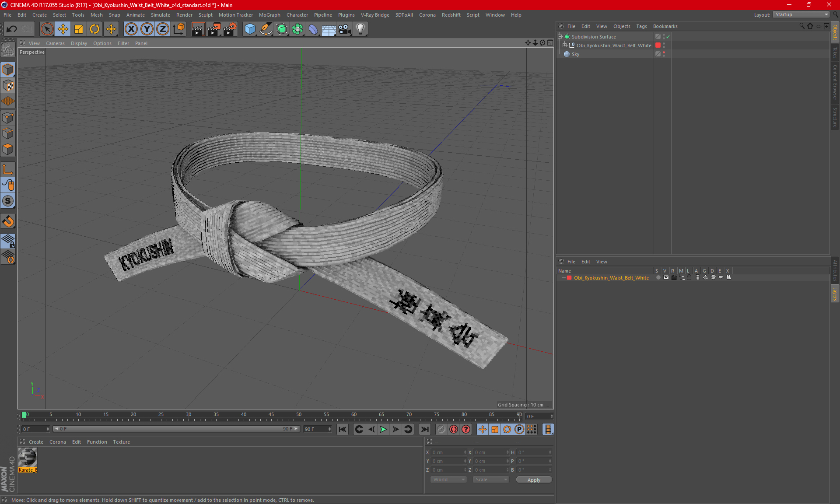Image resolution: width=840 pixels, height=504 pixels.
Task: Expand the Obi_Kyokushin_Waist_Belt_White node
Action: tap(564, 45)
